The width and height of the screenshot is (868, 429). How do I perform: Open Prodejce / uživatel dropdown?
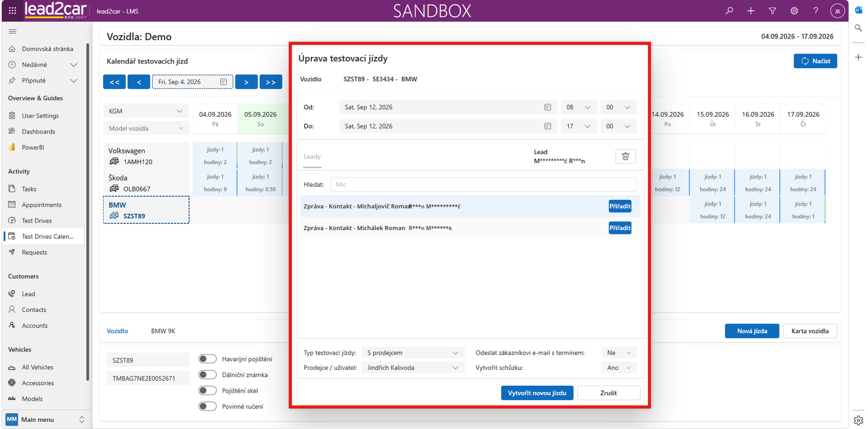[413, 368]
